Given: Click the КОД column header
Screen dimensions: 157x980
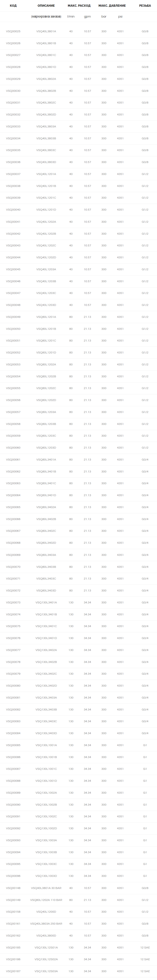Looking at the screenshot, I should click(x=13, y=6).
